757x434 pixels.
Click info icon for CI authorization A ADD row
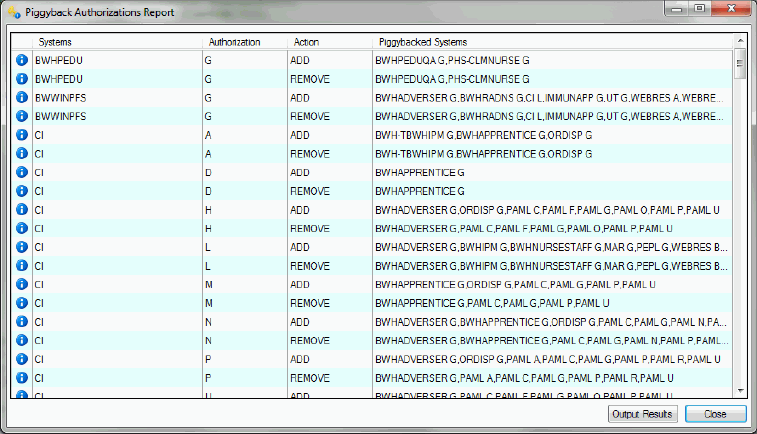coord(21,135)
